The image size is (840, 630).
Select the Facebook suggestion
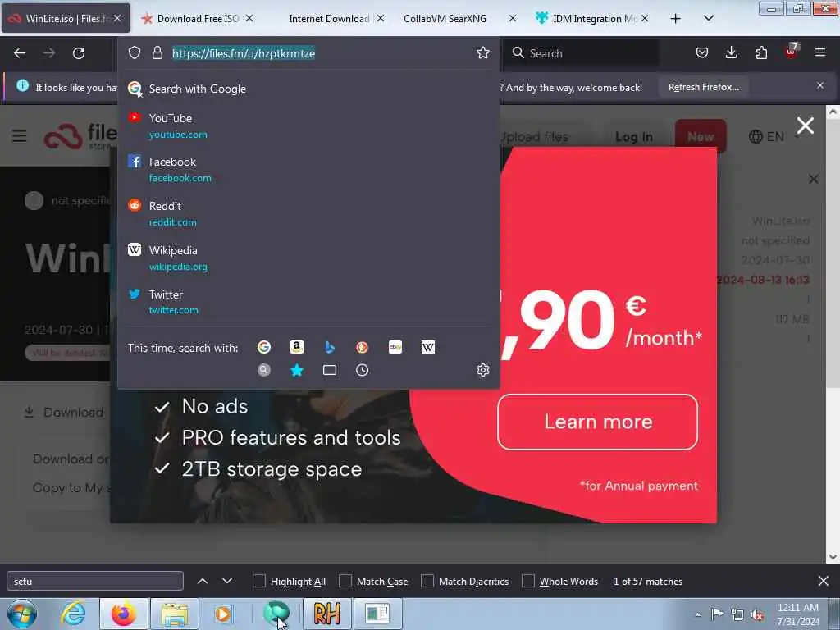tap(308, 169)
